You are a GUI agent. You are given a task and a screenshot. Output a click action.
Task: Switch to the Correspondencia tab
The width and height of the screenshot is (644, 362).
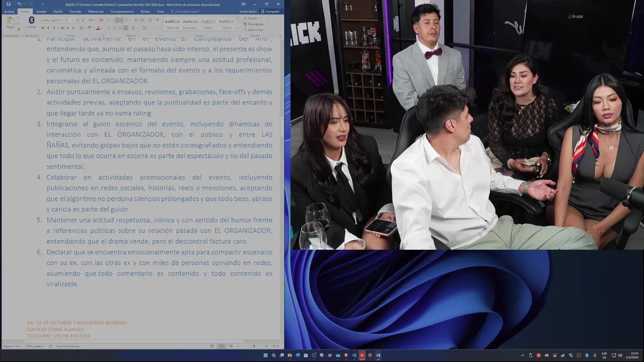coord(122,12)
